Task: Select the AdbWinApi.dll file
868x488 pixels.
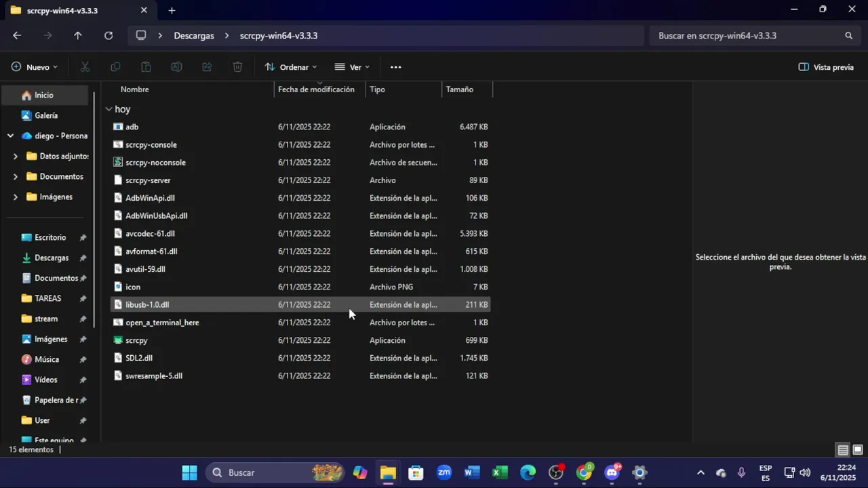Action: 300,198
